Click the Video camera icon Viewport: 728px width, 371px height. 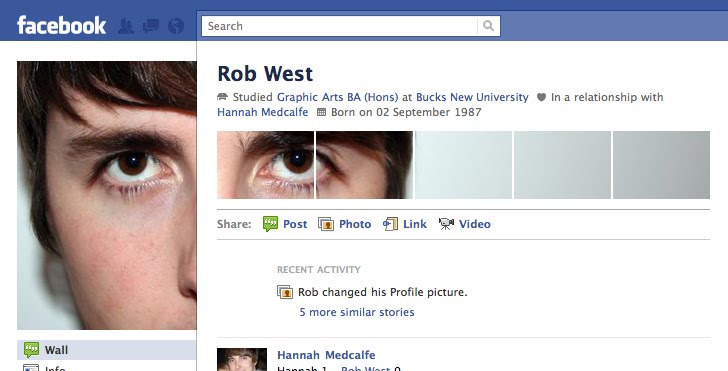(446, 224)
